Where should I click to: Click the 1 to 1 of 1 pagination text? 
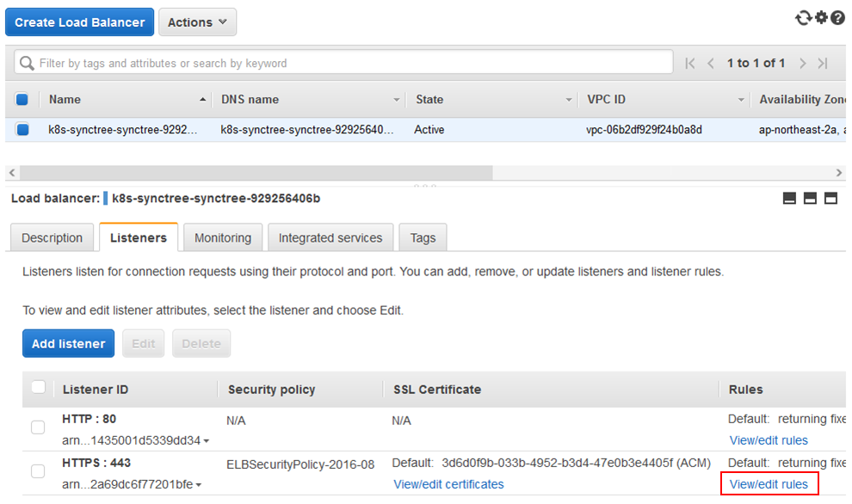pos(756,63)
